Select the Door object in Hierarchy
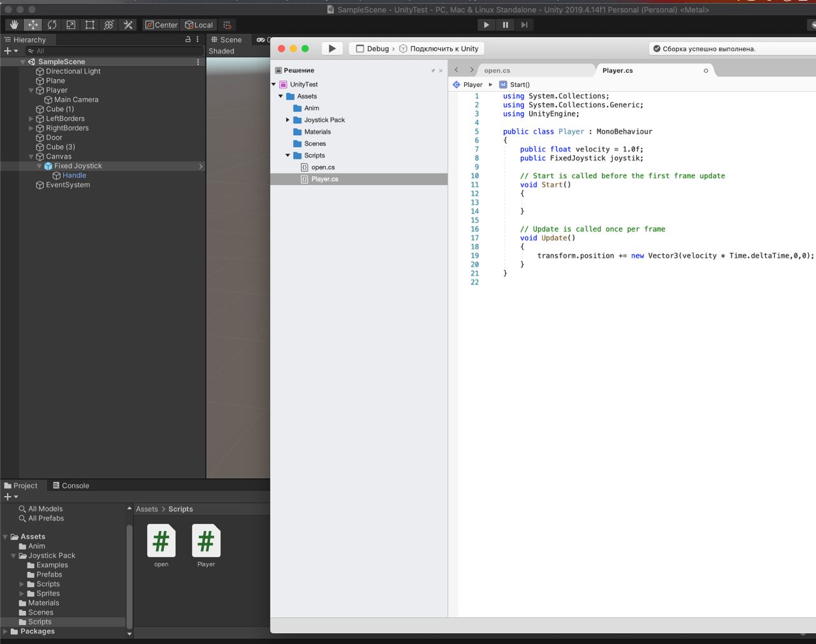The height and width of the screenshot is (644, 816). [54, 138]
